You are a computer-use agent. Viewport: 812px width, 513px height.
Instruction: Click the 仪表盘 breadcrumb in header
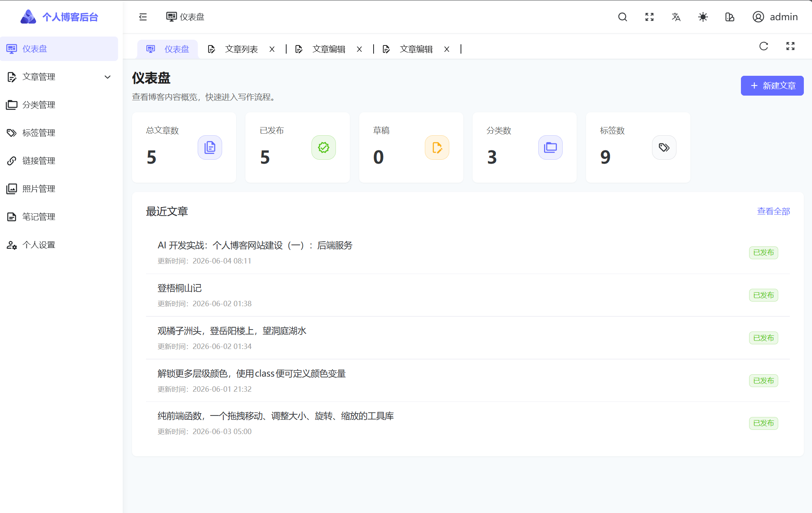185,17
